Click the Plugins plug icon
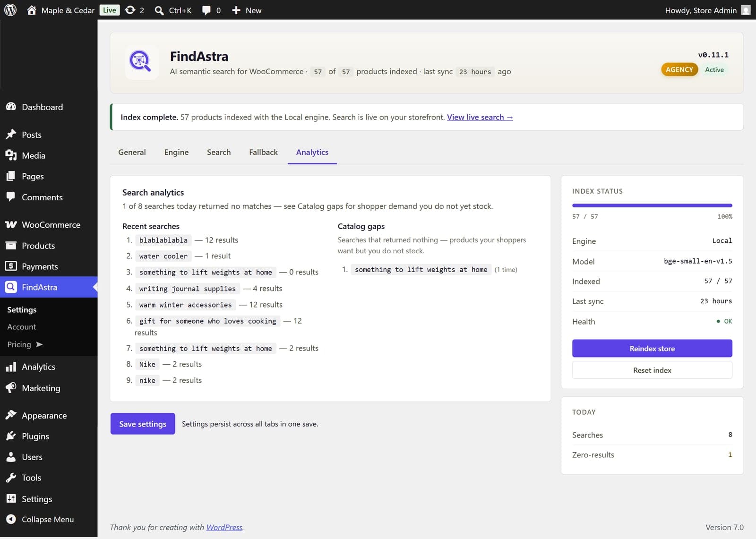 tap(11, 436)
